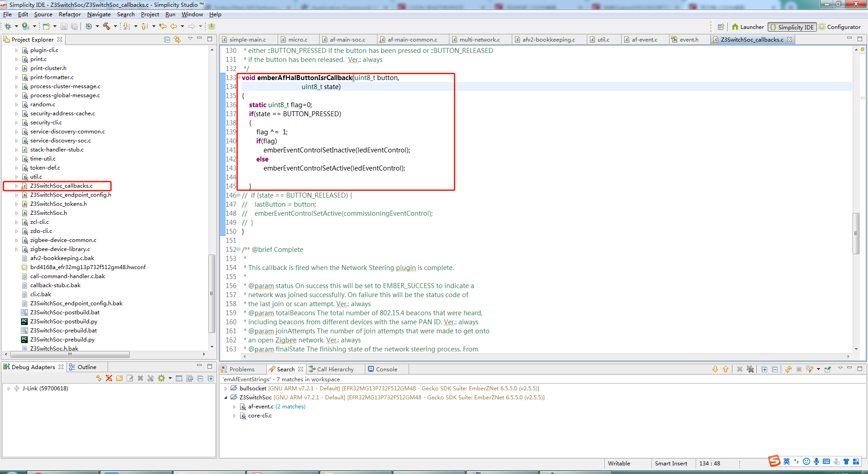Click the green gear icon in Debug Adapters
The height and width of the screenshot is (474, 868).
[x=161, y=378]
